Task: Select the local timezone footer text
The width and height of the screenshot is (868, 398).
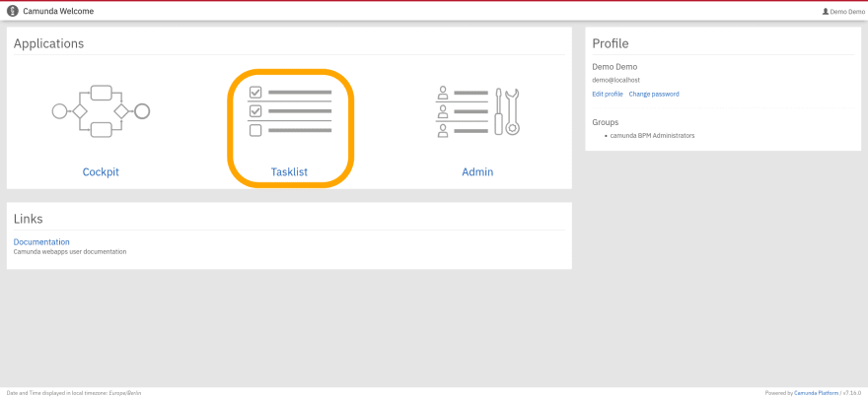Action: tap(74, 393)
